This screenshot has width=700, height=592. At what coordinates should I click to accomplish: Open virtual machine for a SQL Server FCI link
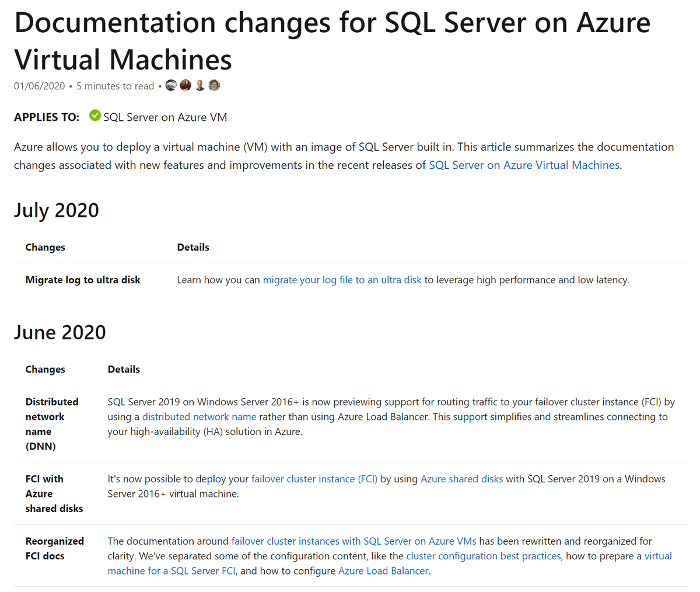click(x=390, y=563)
